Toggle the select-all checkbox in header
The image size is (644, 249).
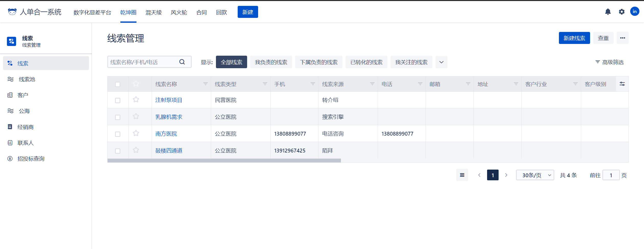[118, 84]
